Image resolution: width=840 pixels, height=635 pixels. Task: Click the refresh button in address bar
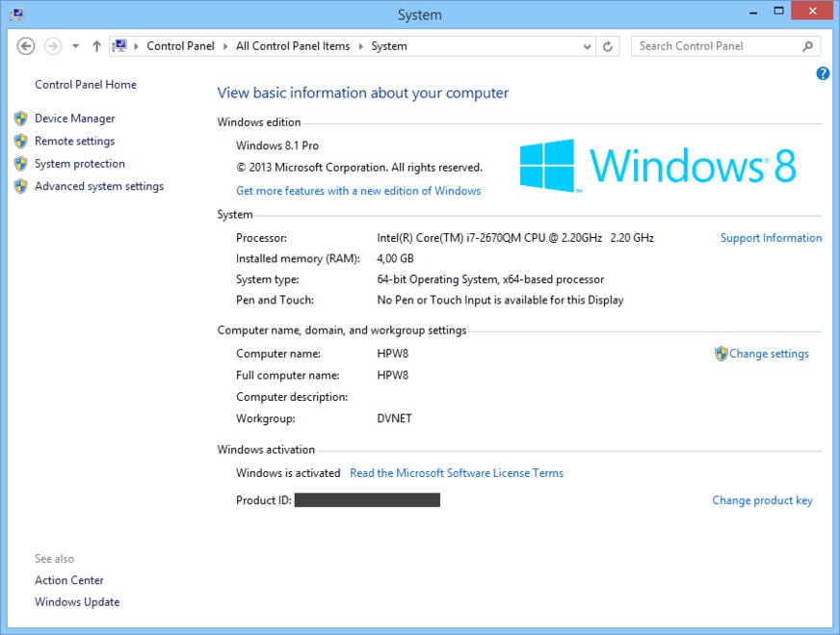tap(608, 46)
